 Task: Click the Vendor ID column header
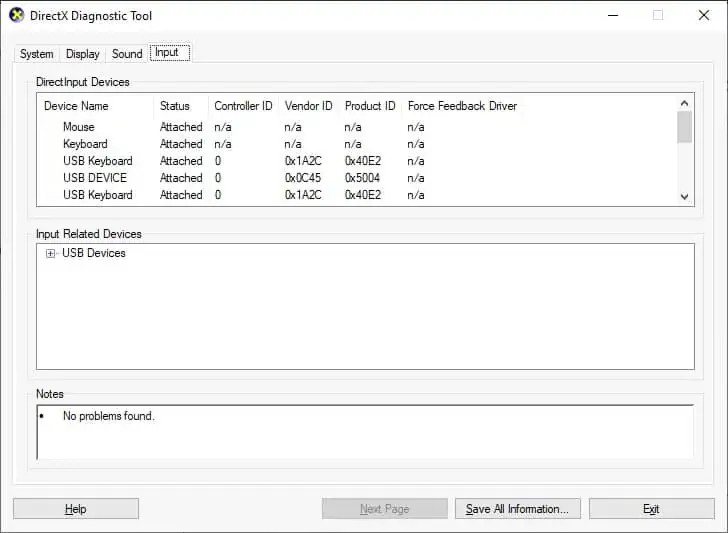(x=308, y=106)
